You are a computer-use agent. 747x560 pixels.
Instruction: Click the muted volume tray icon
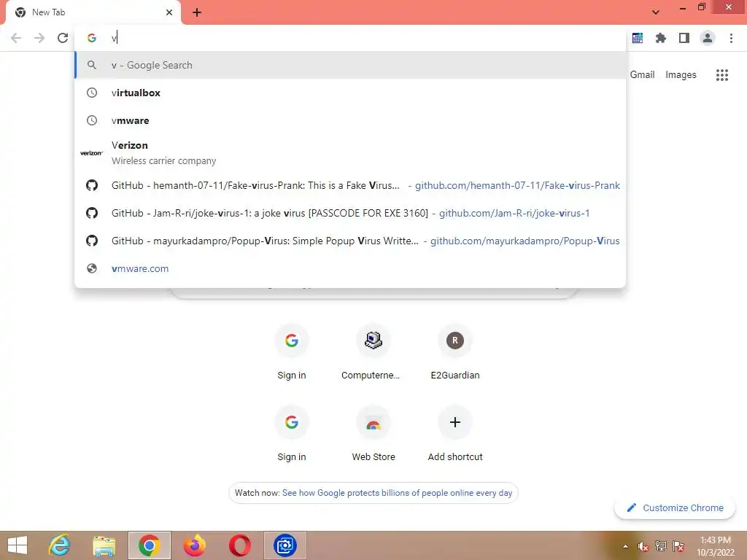point(643,546)
